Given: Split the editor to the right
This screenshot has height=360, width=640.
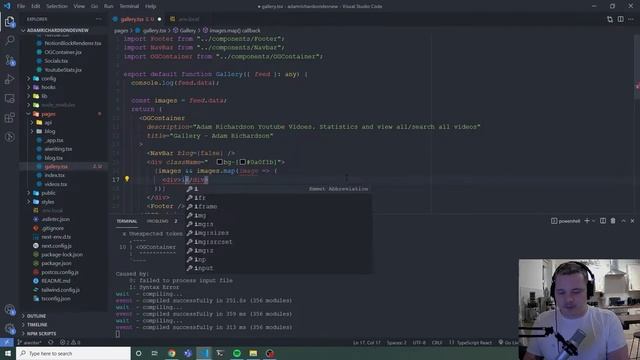Looking at the screenshot, I should 620,19.
